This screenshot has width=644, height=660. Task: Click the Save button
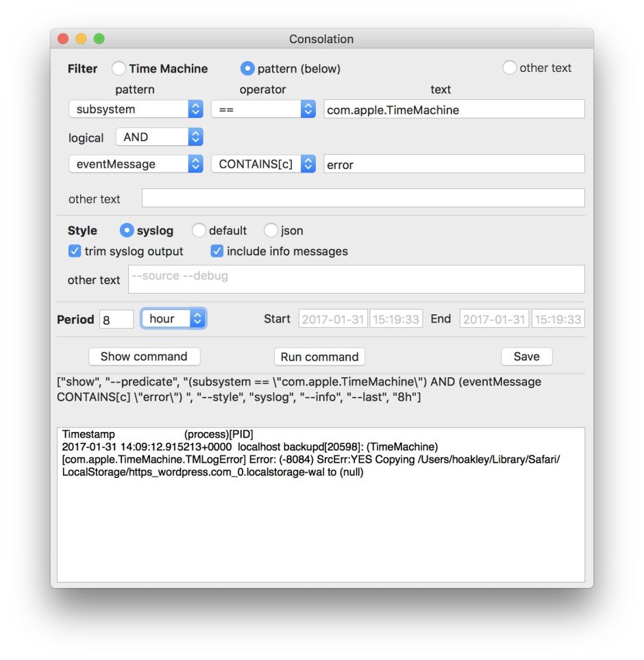pyautogui.click(x=526, y=357)
